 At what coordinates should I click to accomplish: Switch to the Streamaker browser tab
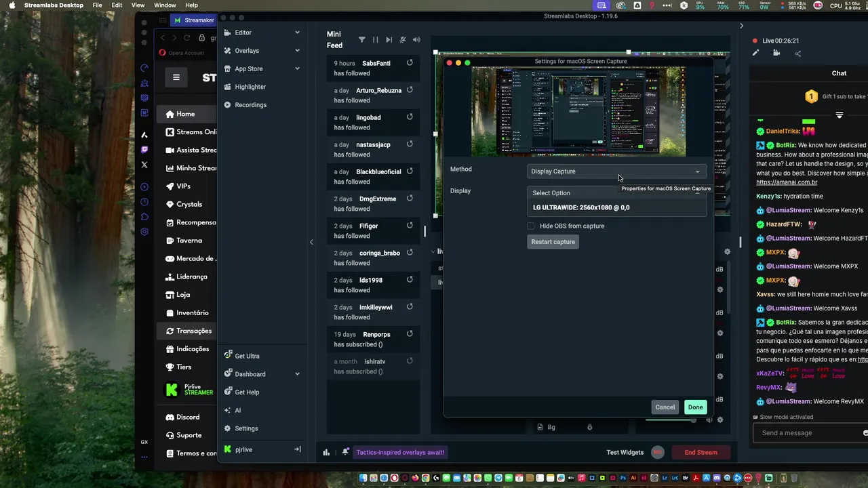click(x=194, y=20)
